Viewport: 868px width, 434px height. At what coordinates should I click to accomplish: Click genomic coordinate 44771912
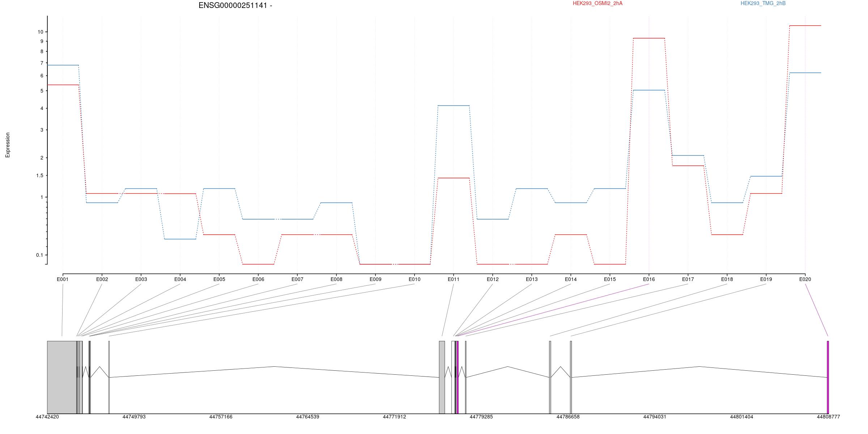tap(394, 417)
